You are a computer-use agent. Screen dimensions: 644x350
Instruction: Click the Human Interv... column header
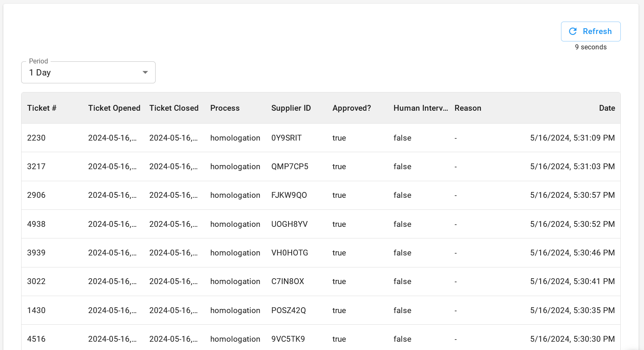(x=420, y=108)
